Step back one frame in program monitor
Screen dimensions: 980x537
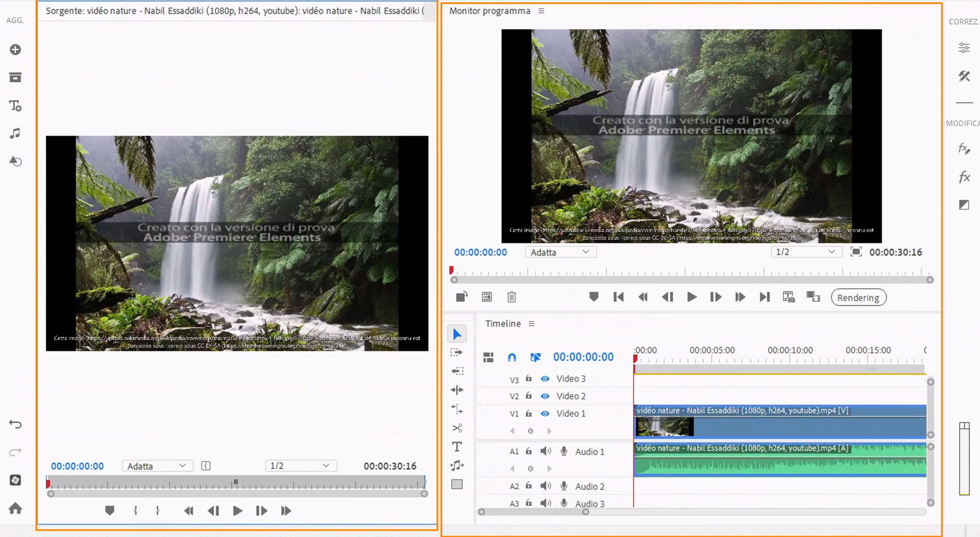[x=667, y=297]
